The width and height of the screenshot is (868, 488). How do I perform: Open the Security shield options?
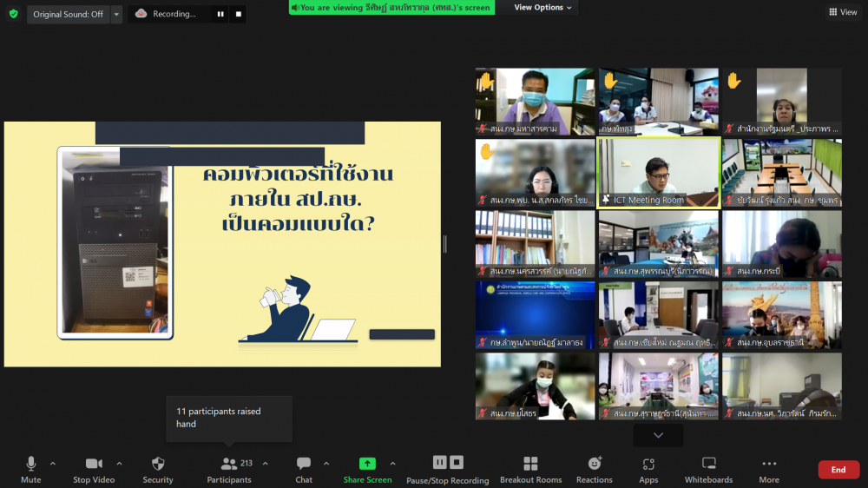pos(157,469)
